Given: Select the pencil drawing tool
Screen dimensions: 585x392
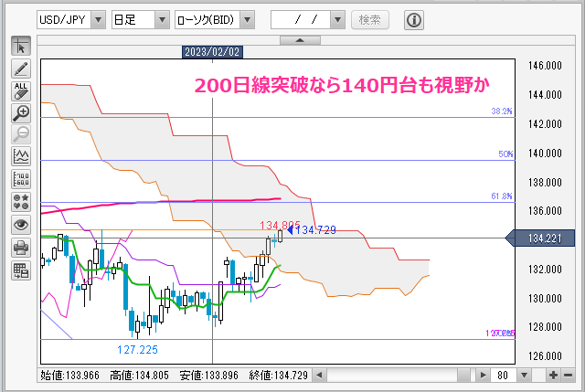Looking at the screenshot, I should 21,69.
